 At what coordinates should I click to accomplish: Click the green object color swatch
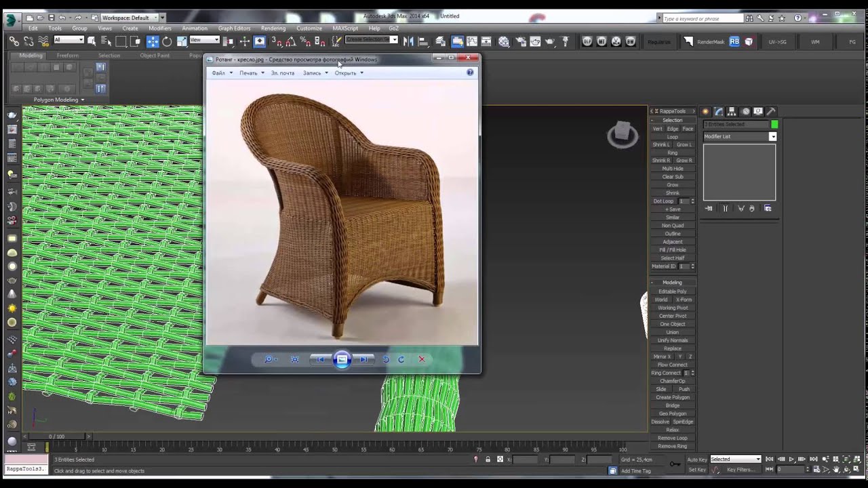click(774, 125)
